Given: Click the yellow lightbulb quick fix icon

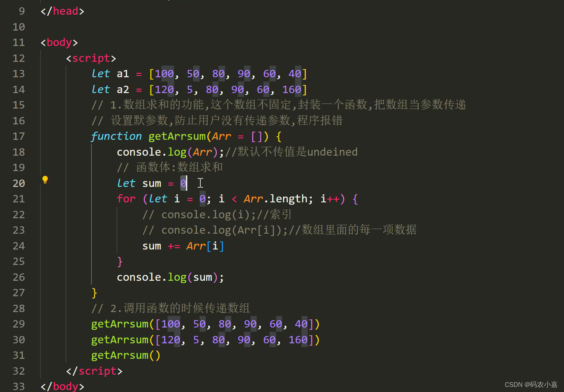Looking at the screenshot, I should (x=45, y=179).
